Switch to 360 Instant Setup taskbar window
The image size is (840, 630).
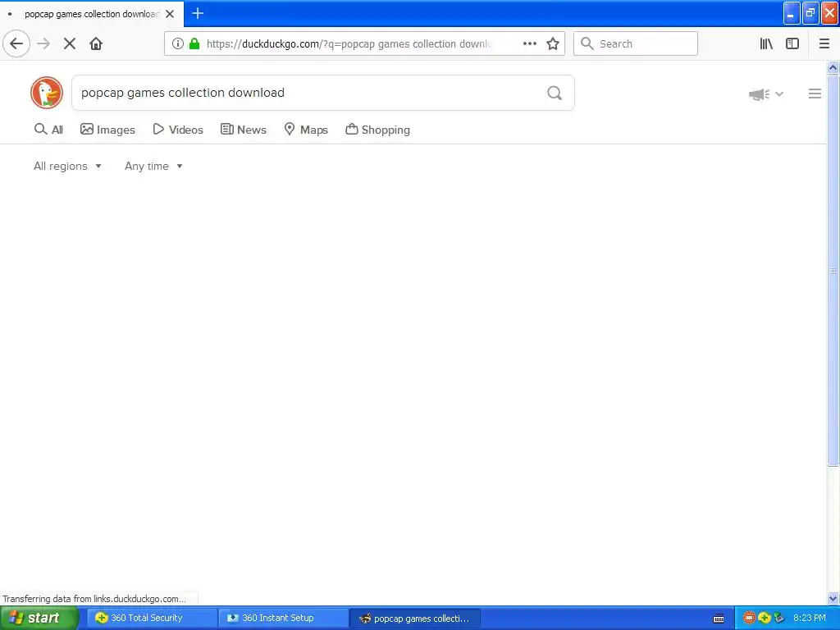click(283, 618)
